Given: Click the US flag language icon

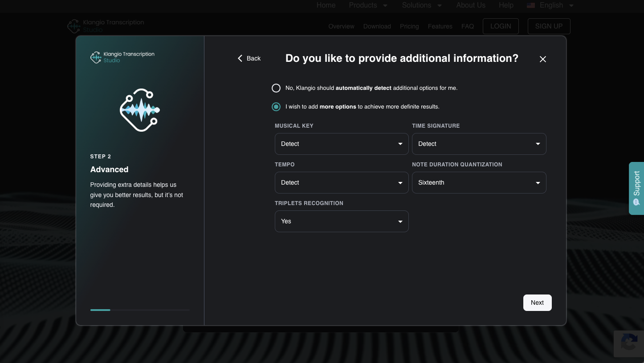Looking at the screenshot, I should point(530,5).
